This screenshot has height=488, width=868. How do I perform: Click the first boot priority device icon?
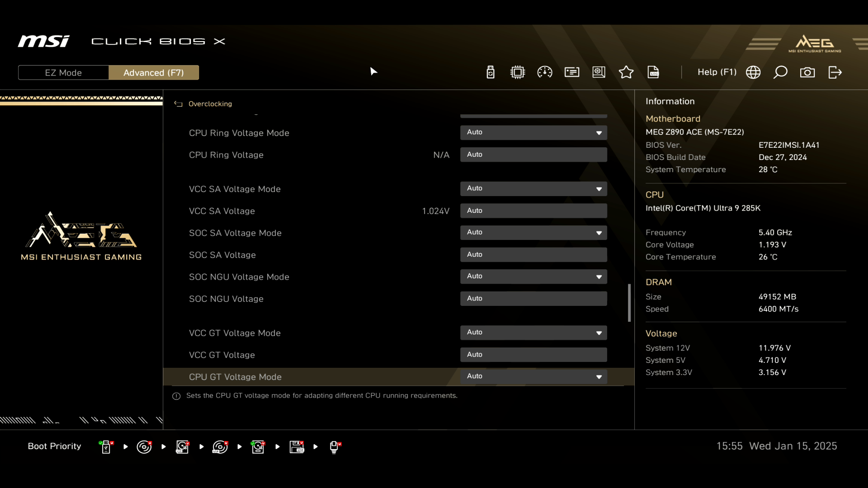coord(106,447)
